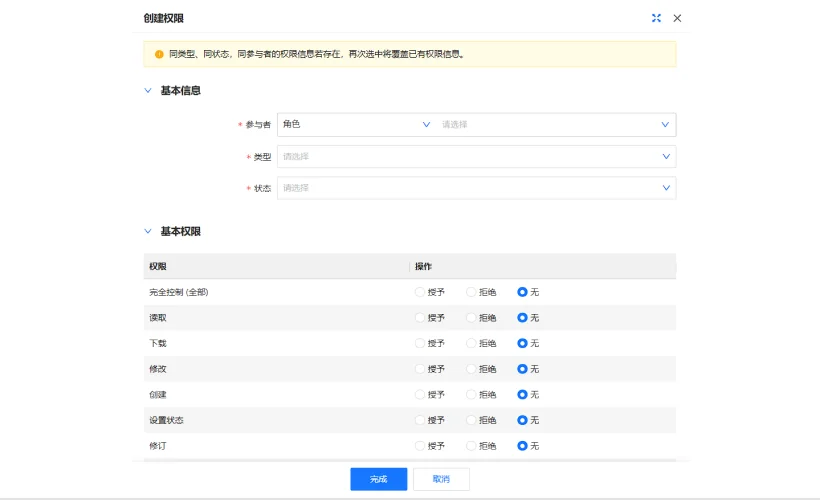Select 无 for 读取 permission

(522, 317)
